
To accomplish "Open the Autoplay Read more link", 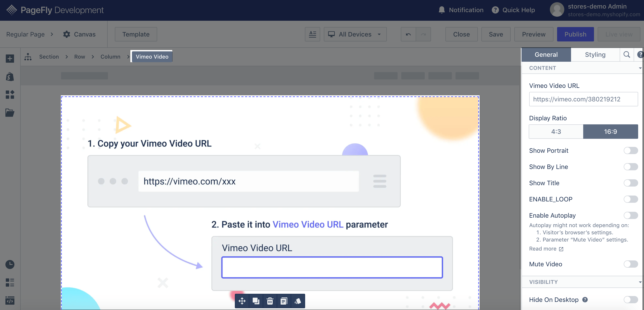I will (x=546, y=249).
